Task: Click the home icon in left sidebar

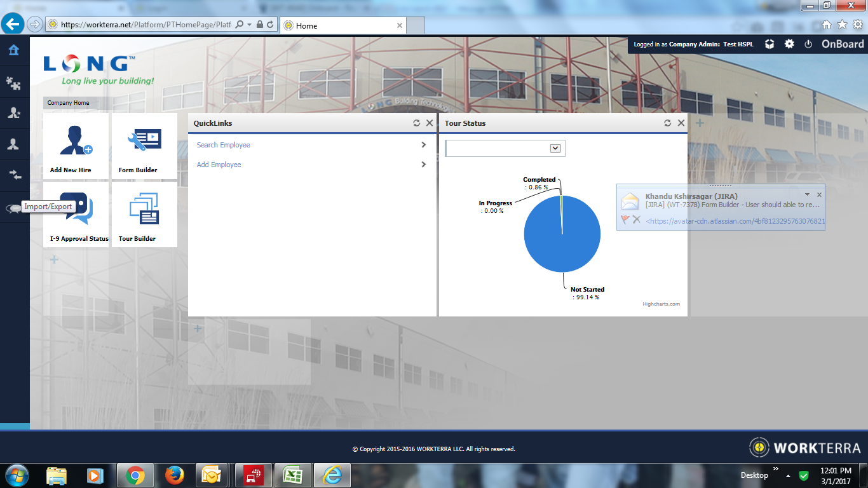Action: point(13,50)
